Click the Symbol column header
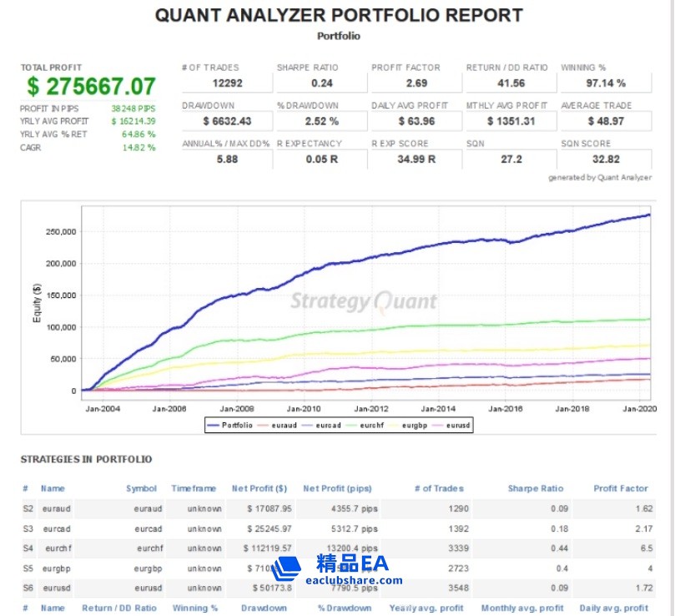 (141, 488)
